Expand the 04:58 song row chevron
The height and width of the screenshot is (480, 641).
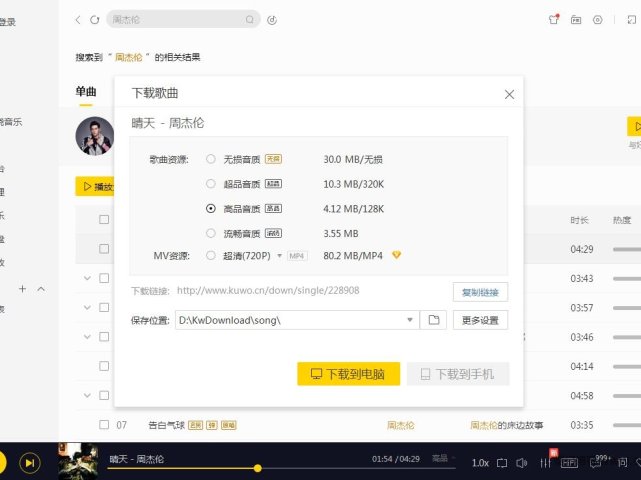pyautogui.click(x=87, y=395)
